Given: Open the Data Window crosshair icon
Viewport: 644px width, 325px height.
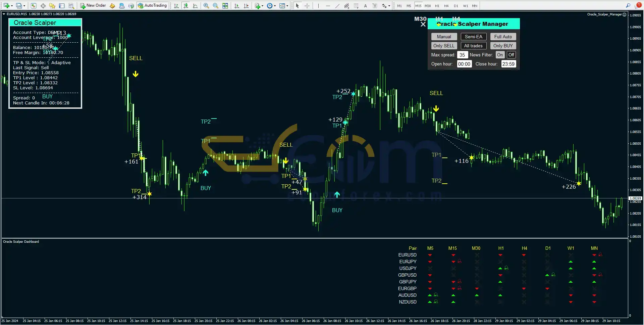Looking at the screenshot, I should coord(43,6).
